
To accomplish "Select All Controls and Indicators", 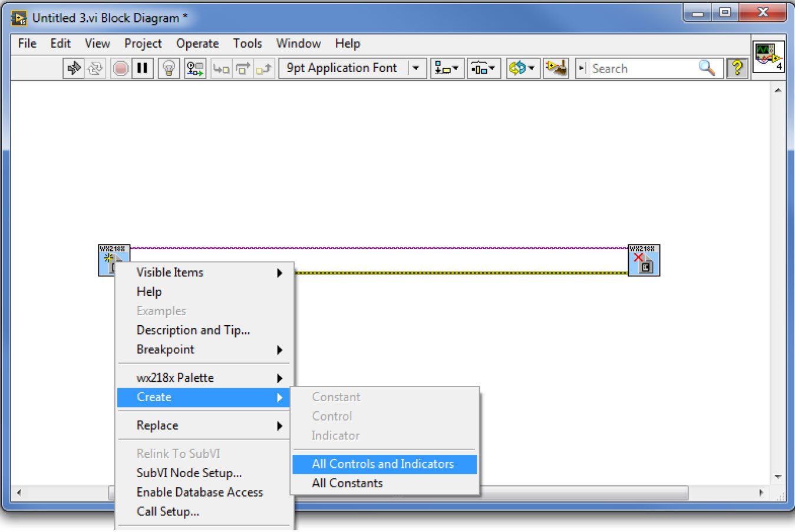I will 383,464.
